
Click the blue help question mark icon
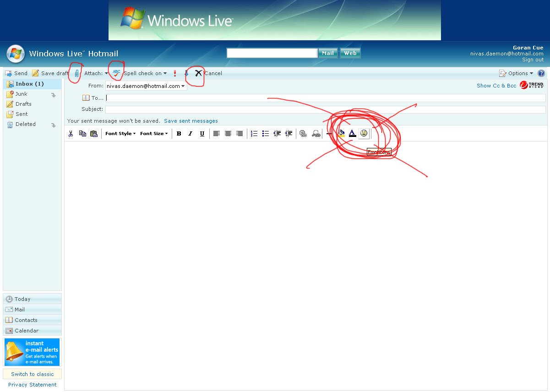click(541, 73)
